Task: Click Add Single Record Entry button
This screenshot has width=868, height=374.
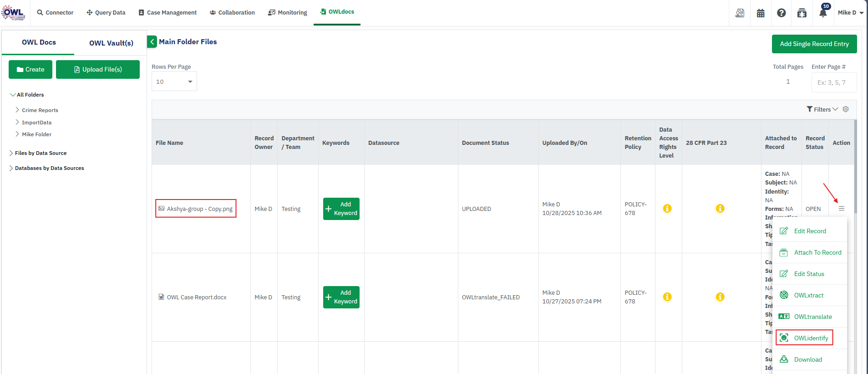Action: [x=814, y=44]
